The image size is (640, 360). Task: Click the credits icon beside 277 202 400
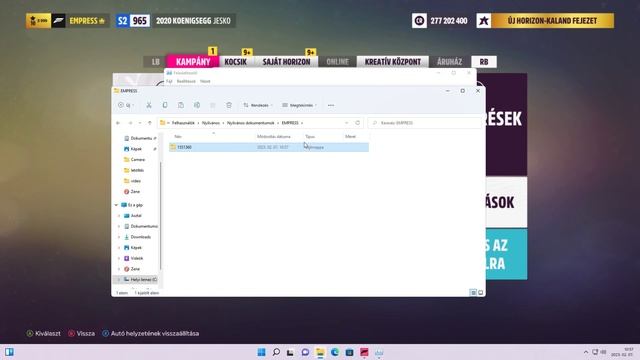coord(419,20)
